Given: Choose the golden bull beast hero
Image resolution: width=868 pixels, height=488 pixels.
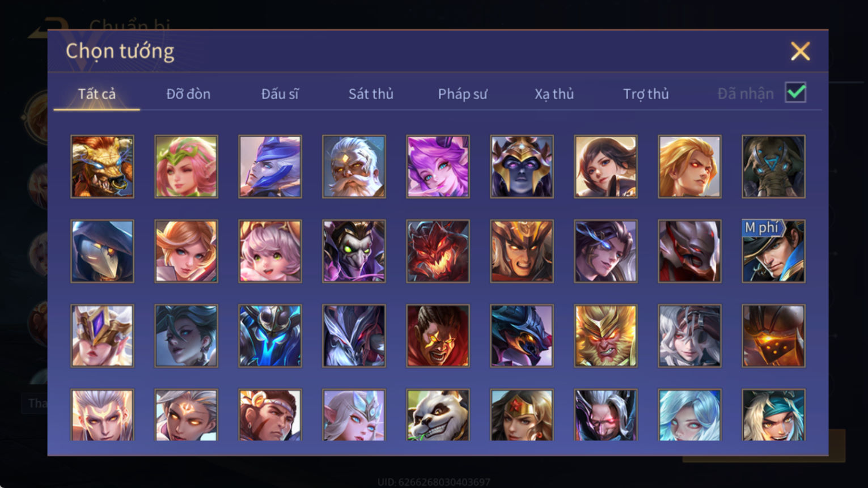Looking at the screenshot, I should [x=102, y=167].
